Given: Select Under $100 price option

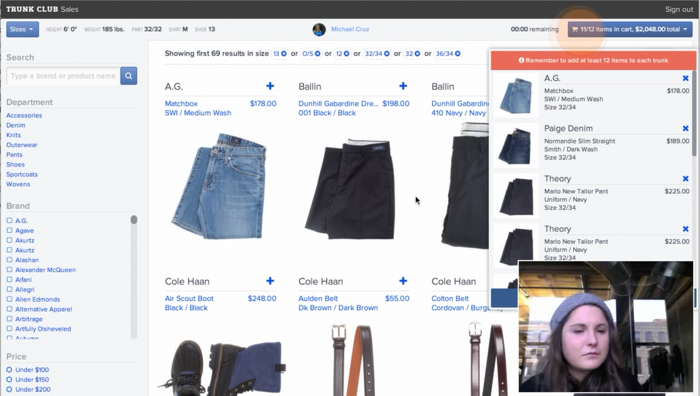Looking at the screenshot, I should pyautogui.click(x=9, y=370).
